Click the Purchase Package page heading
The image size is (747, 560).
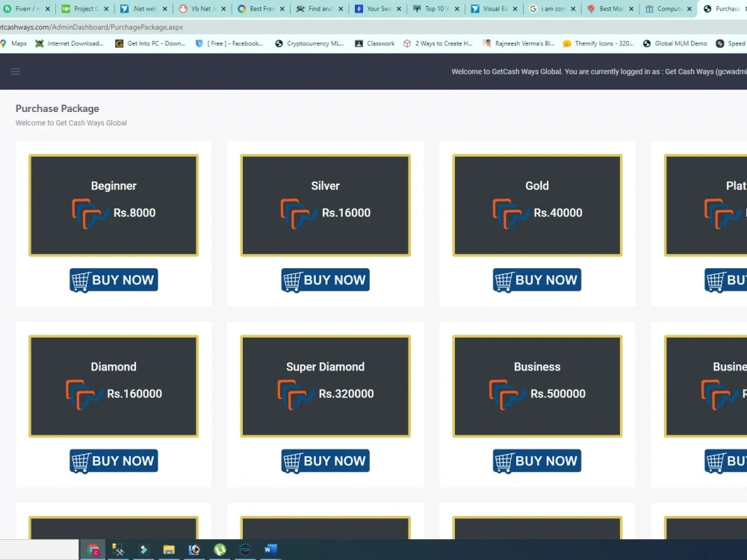(58, 108)
